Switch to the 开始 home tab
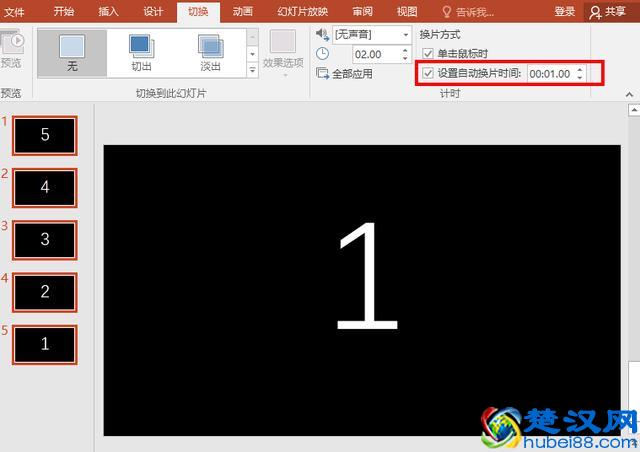 click(64, 11)
